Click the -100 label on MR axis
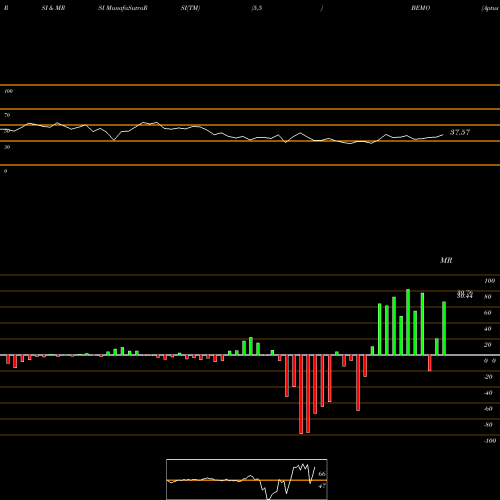The height and width of the screenshot is (500, 500). pyautogui.click(x=490, y=441)
